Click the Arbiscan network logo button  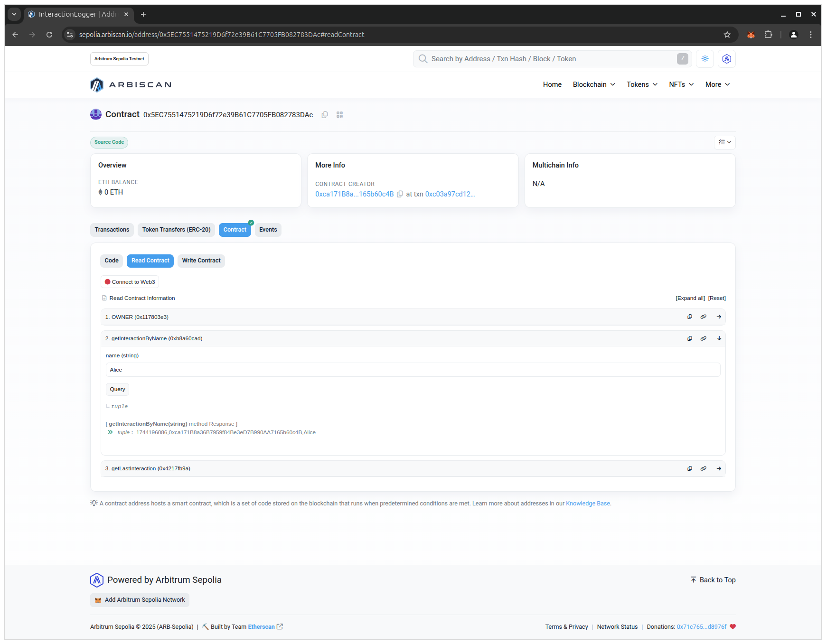[x=726, y=59]
